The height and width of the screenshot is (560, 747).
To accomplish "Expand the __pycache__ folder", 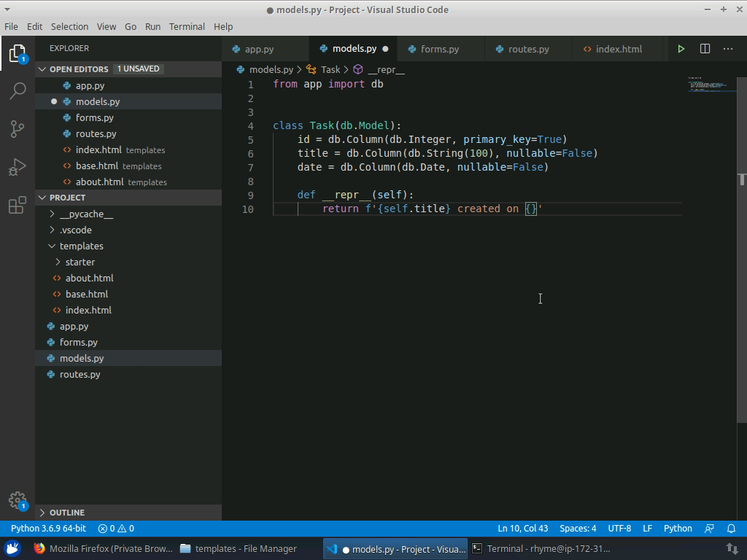I will click(50, 214).
